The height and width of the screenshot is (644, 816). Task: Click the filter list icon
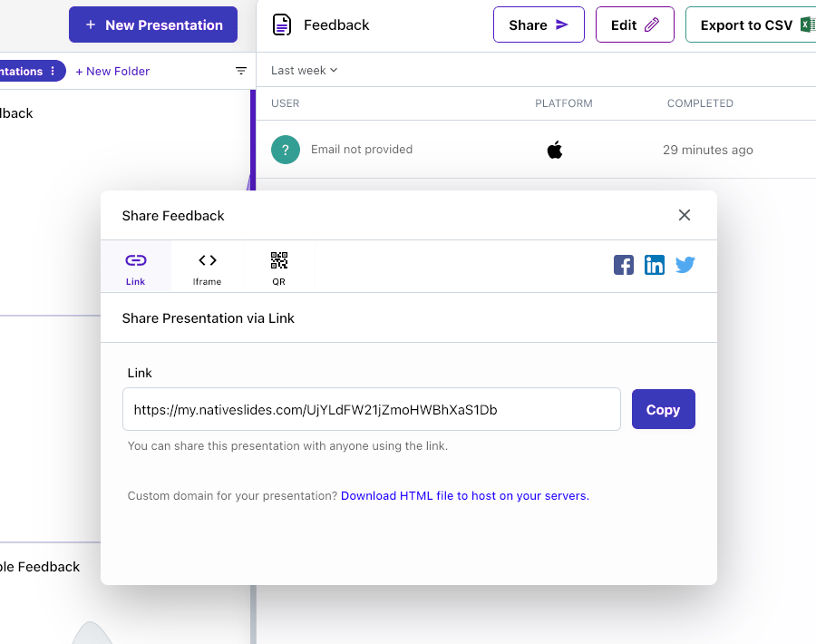[241, 71]
